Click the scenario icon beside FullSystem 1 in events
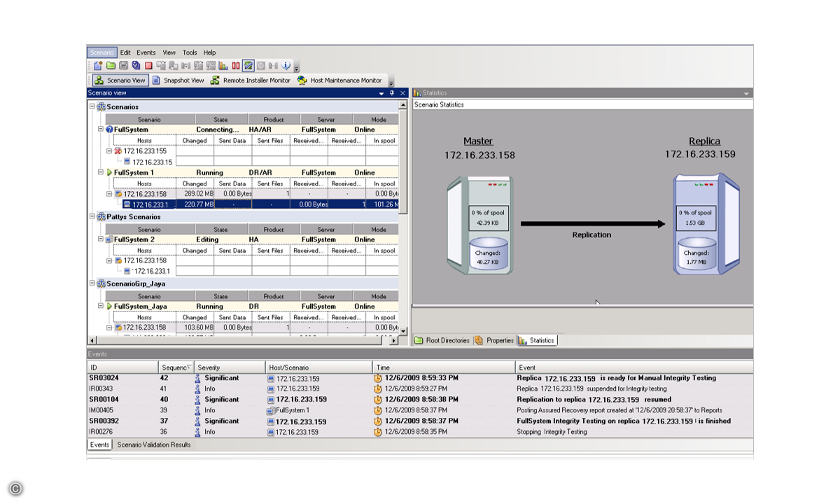 271,410
